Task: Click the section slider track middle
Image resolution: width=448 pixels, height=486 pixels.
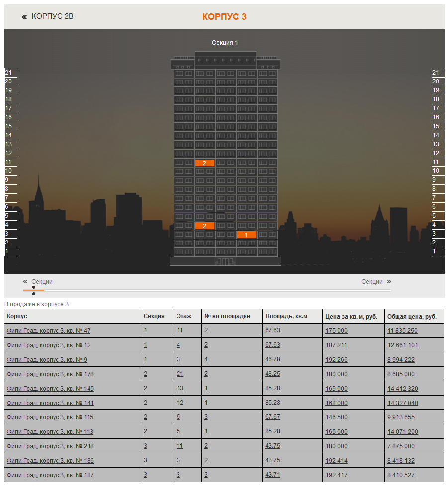Action: click(x=207, y=290)
